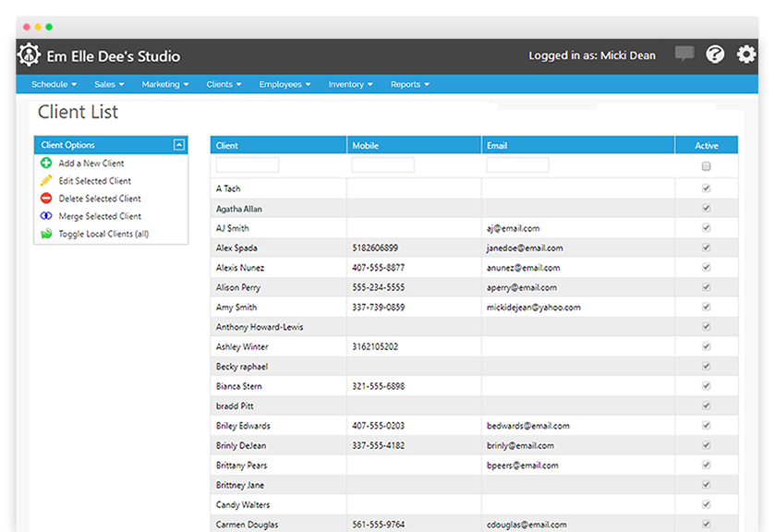
Task: Click email aj@email.com
Action: point(513,228)
